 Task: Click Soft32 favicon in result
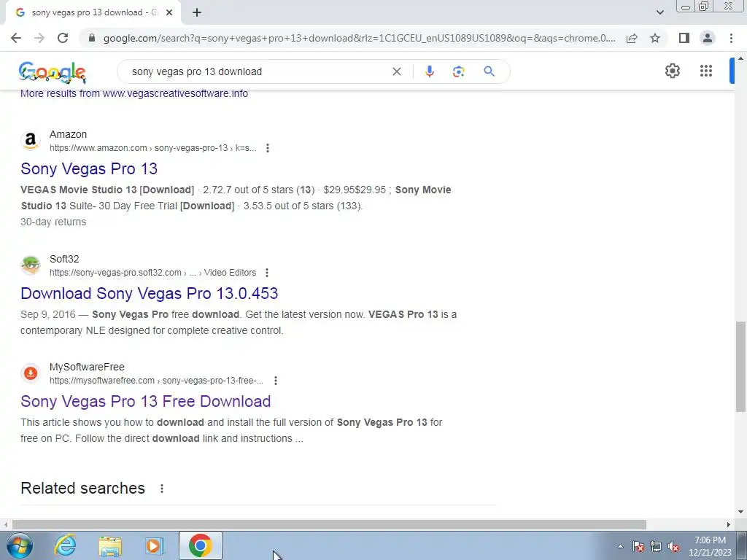tap(31, 265)
